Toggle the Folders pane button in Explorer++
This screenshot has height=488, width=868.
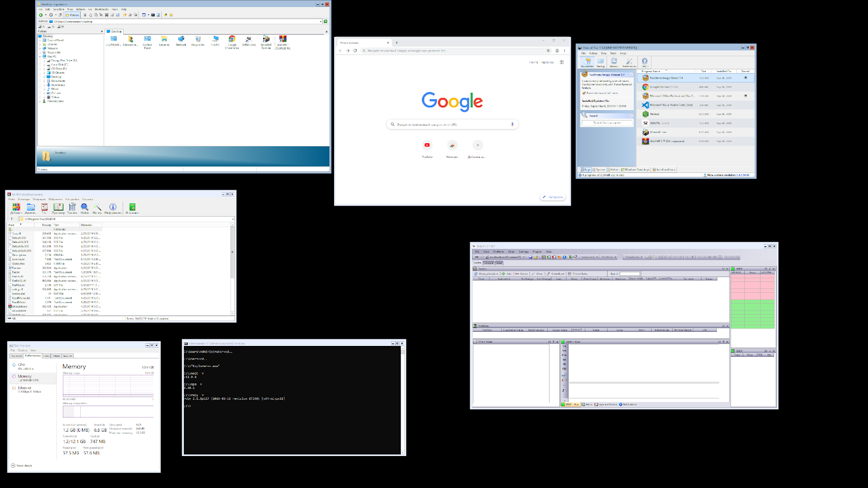[x=72, y=15]
